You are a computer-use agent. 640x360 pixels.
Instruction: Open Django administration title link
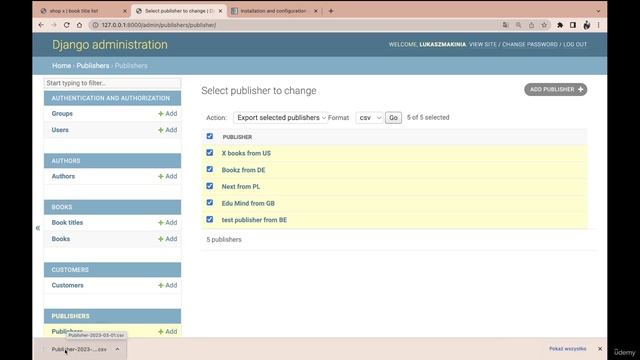110,44
